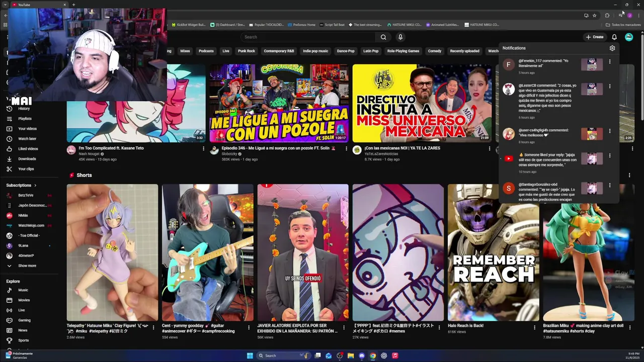
Task: Select the Latin Pop filter chip
Action: [x=371, y=51]
